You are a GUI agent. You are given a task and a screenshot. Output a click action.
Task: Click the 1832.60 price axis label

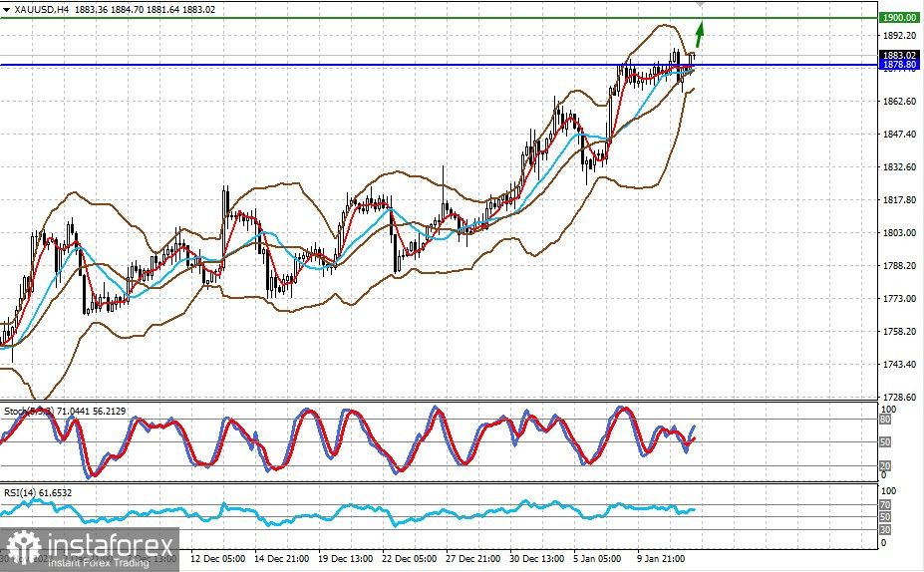(899, 167)
